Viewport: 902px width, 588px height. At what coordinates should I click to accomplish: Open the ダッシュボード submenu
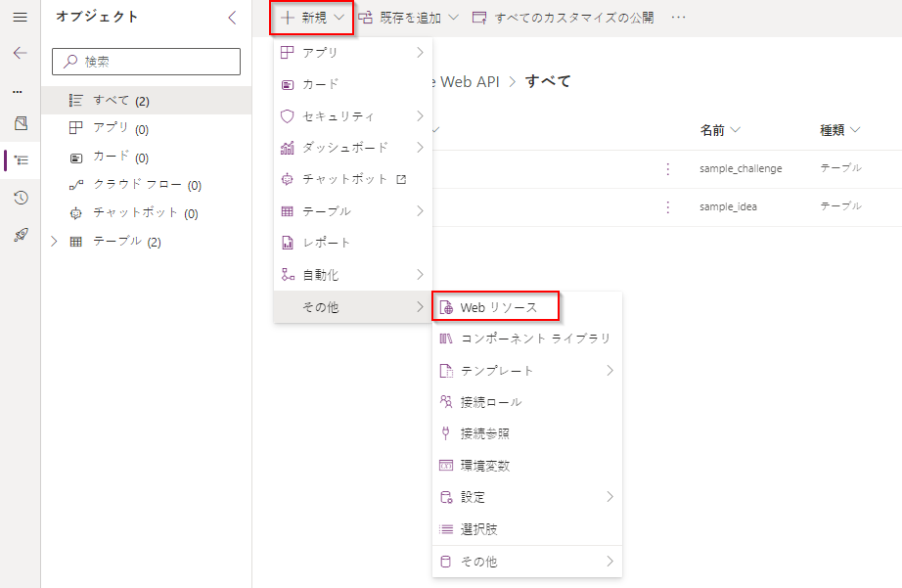[x=352, y=148]
